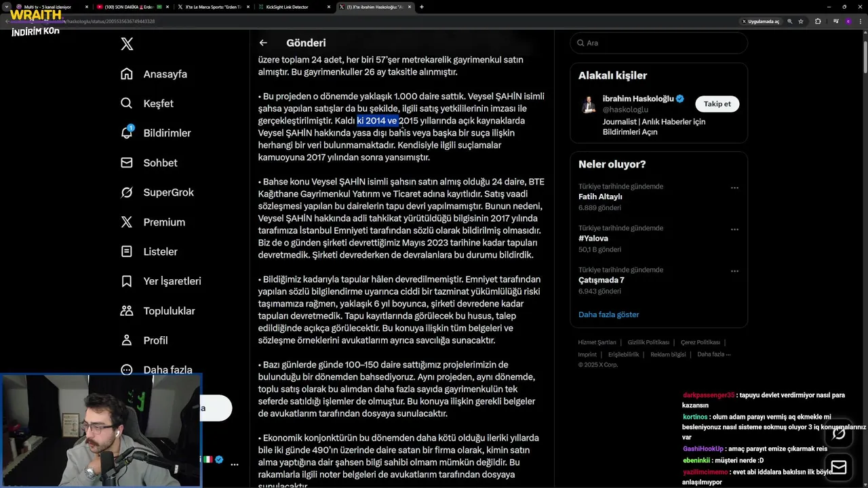Open options for #Yalova trend
Screen dimensions: 868x488
point(734,229)
